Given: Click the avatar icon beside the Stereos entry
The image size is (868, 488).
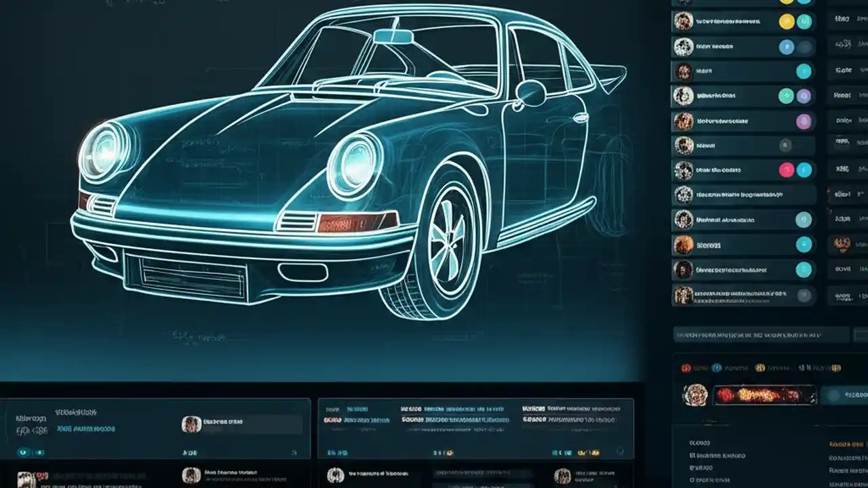Looking at the screenshot, I should click(682, 243).
